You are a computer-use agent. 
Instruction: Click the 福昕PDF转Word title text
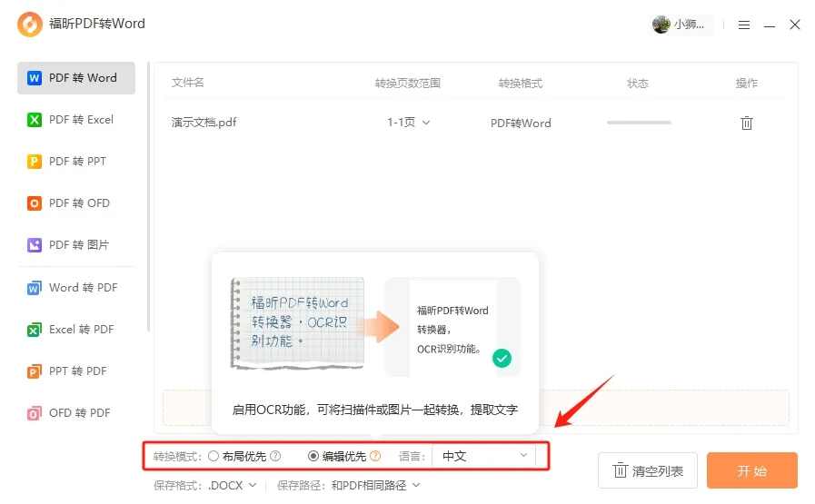(97, 24)
